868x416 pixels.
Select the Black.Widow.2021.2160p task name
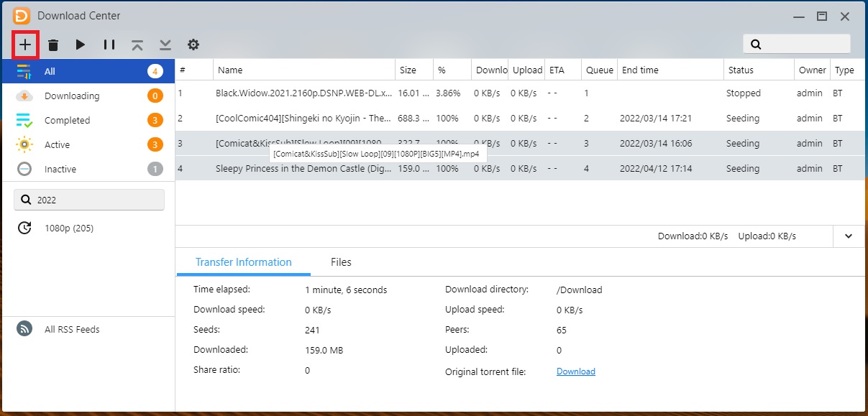[304, 93]
